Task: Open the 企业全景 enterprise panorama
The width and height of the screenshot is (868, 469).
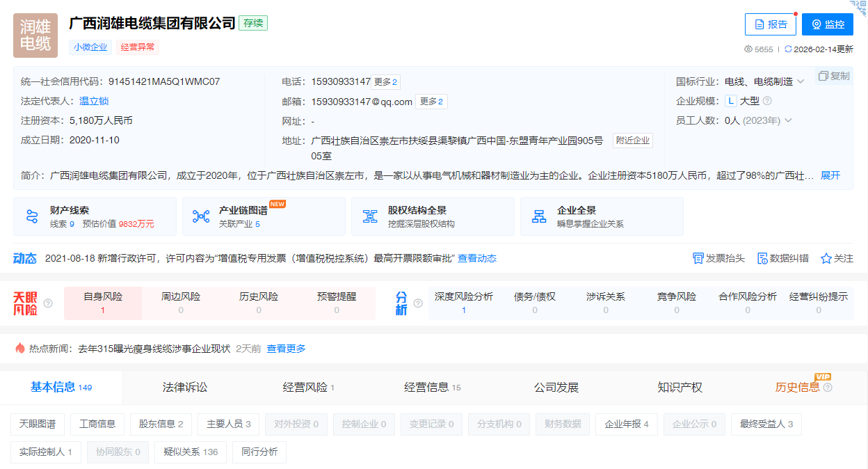Action: coord(601,216)
